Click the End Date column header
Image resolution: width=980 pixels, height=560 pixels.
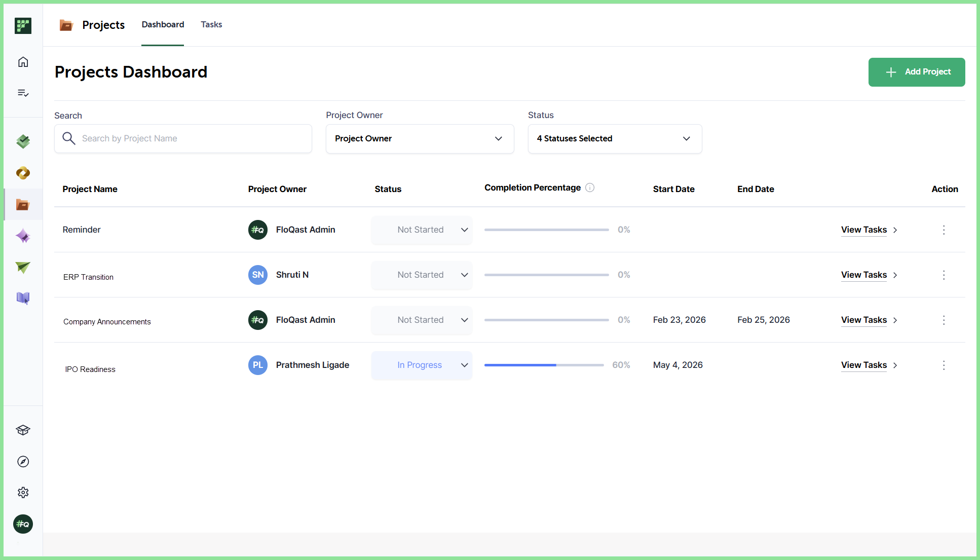(x=756, y=189)
